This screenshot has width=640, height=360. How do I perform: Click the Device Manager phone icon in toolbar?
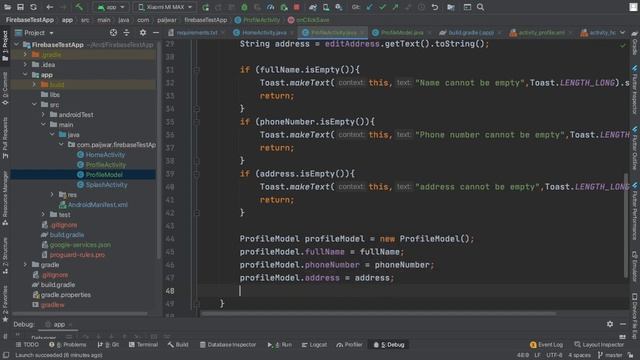(x=326, y=7)
